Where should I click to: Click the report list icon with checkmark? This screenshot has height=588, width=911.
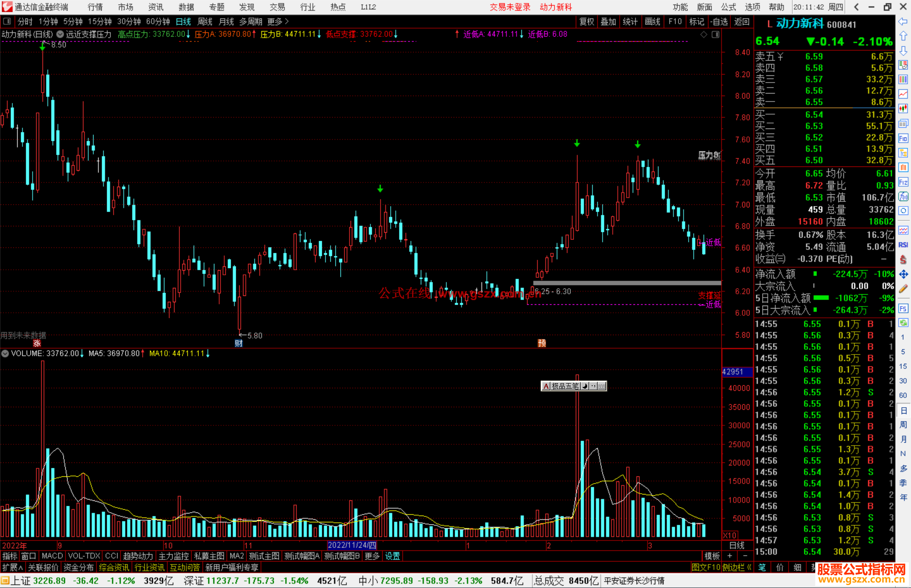(x=903, y=65)
